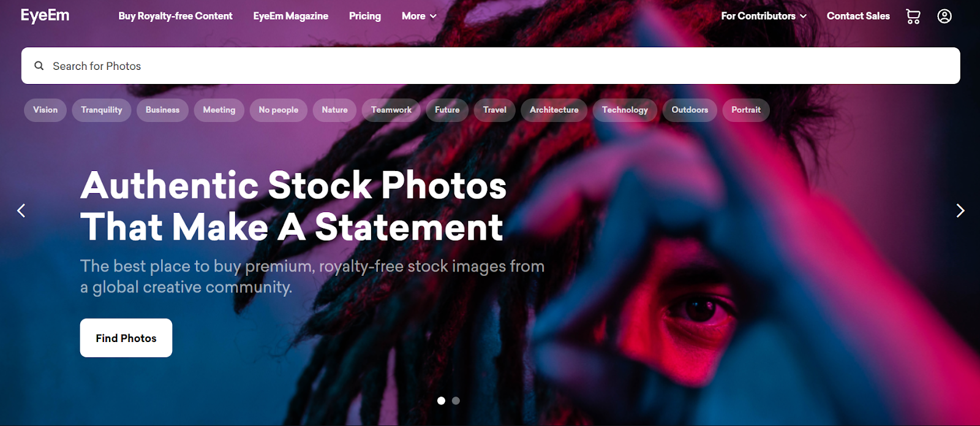The image size is (980, 426).
Task: Advance to the next hero slide arrow
Action: (960, 211)
